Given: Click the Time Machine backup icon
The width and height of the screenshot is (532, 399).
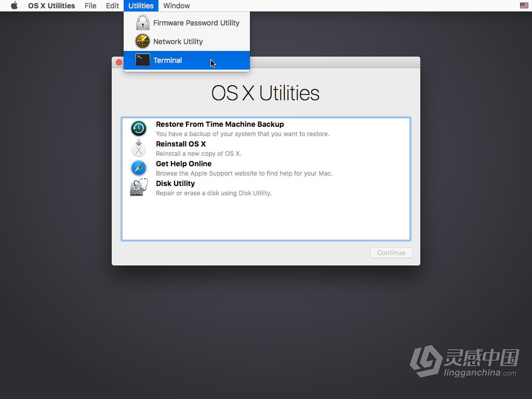Looking at the screenshot, I should click(x=139, y=128).
